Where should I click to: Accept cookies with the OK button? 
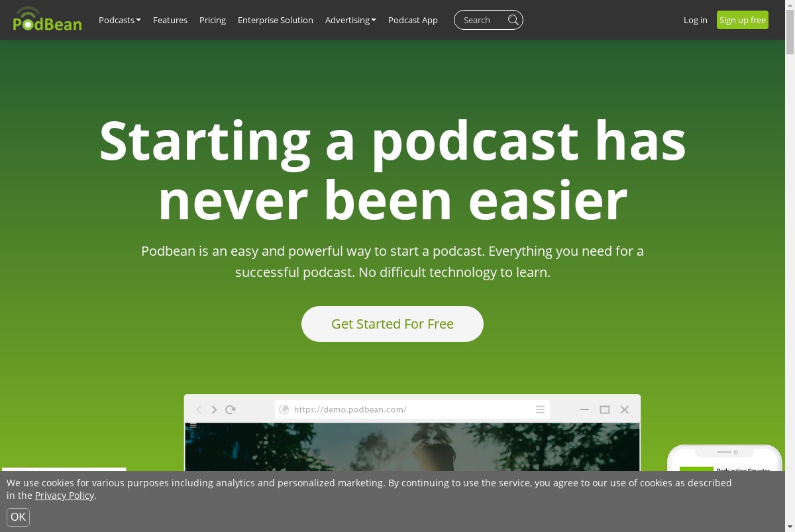coord(19,517)
